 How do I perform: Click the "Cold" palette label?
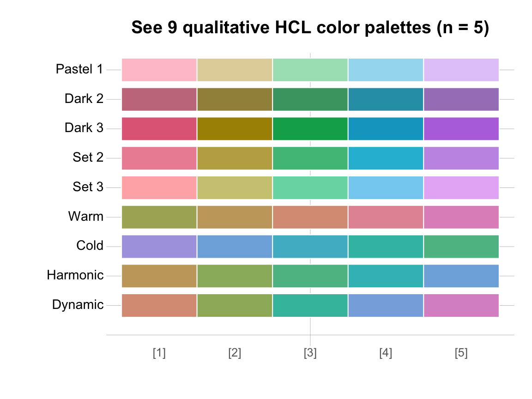click(x=90, y=246)
